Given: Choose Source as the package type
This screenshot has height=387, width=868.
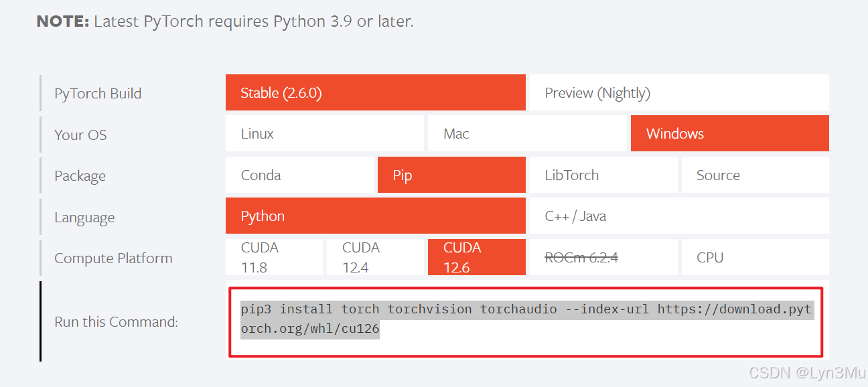Looking at the screenshot, I should [x=755, y=174].
